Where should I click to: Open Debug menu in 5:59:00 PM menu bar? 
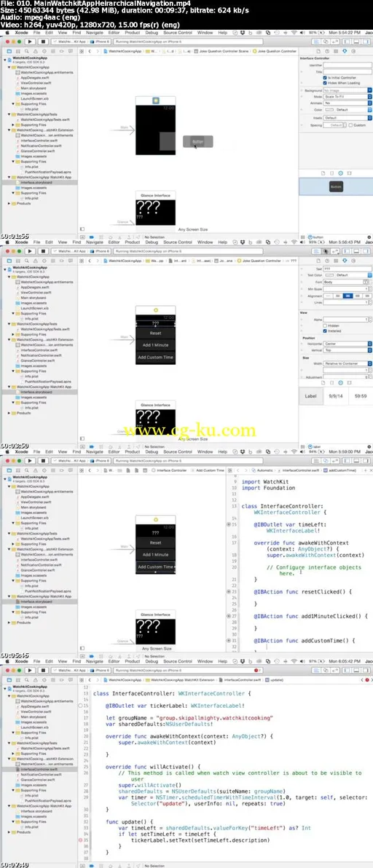[x=151, y=451]
